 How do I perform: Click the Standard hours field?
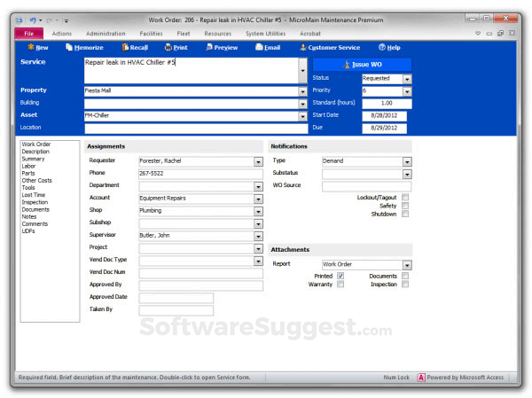pyautogui.click(x=387, y=103)
